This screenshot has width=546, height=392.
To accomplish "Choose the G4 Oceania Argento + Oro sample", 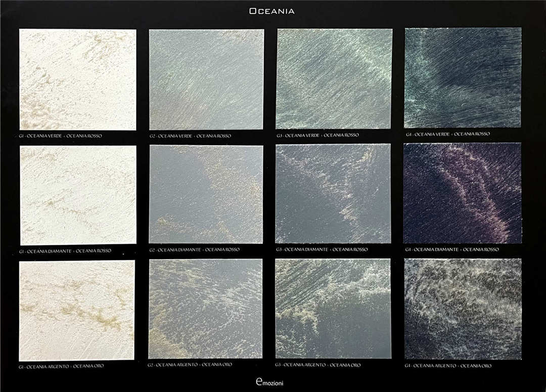I will 463,309.
